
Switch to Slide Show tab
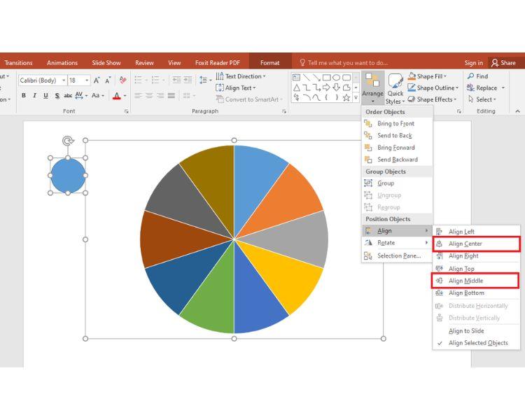pos(106,62)
